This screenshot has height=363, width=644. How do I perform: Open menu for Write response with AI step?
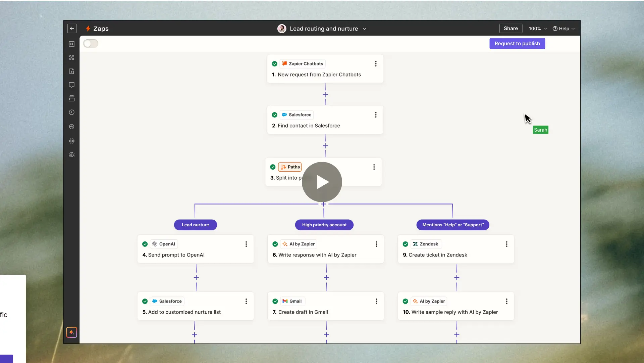coord(376,244)
